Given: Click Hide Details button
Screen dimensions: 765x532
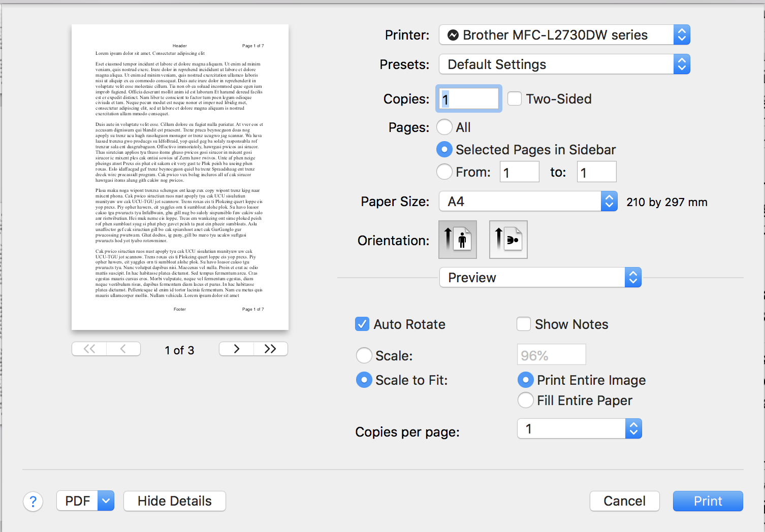Looking at the screenshot, I should coord(175,501).
